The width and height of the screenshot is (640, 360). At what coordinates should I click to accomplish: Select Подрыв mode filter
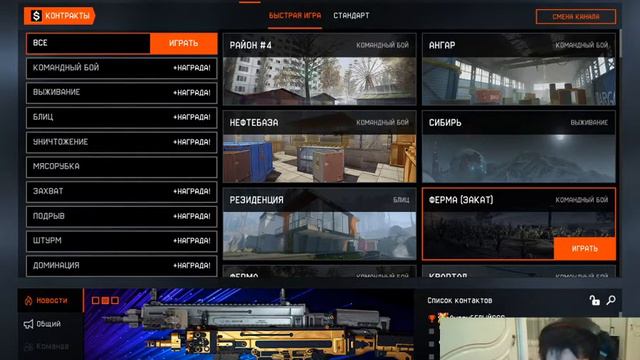(x=121, y=216)
